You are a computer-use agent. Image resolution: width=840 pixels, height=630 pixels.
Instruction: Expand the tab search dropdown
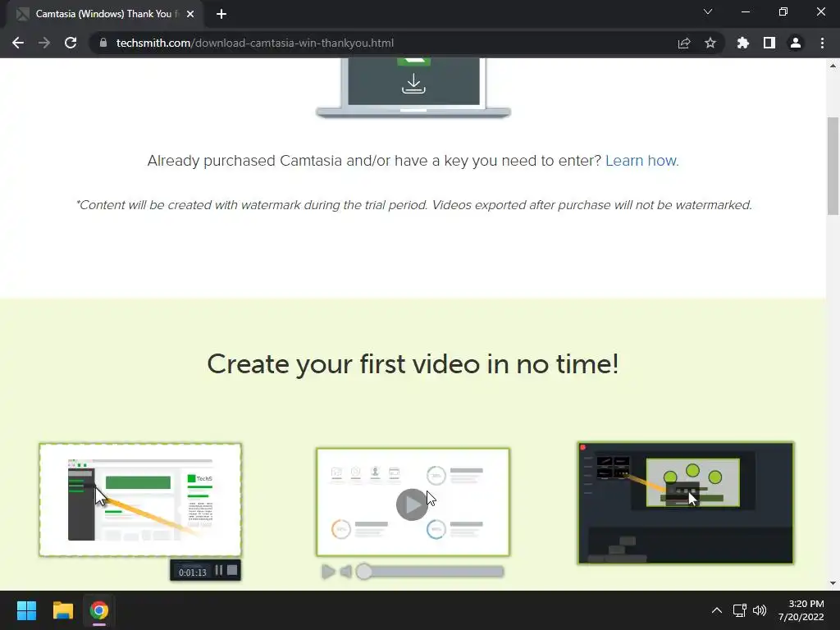click(708, 11)
